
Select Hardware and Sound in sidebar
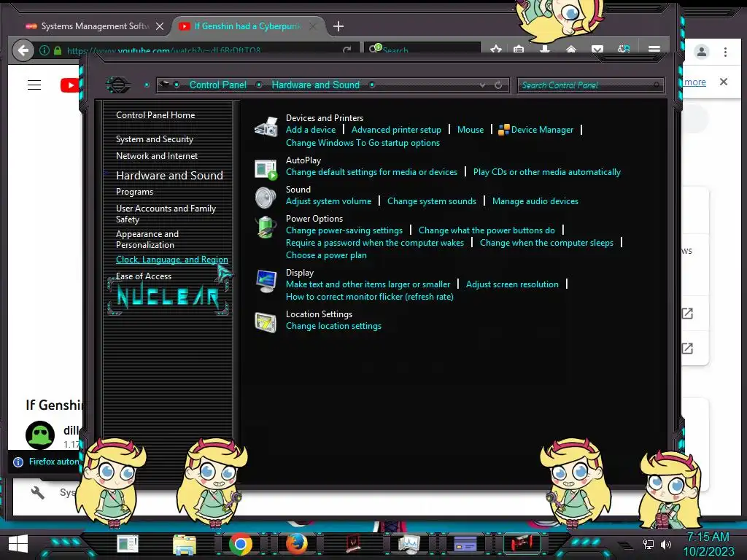169,175
